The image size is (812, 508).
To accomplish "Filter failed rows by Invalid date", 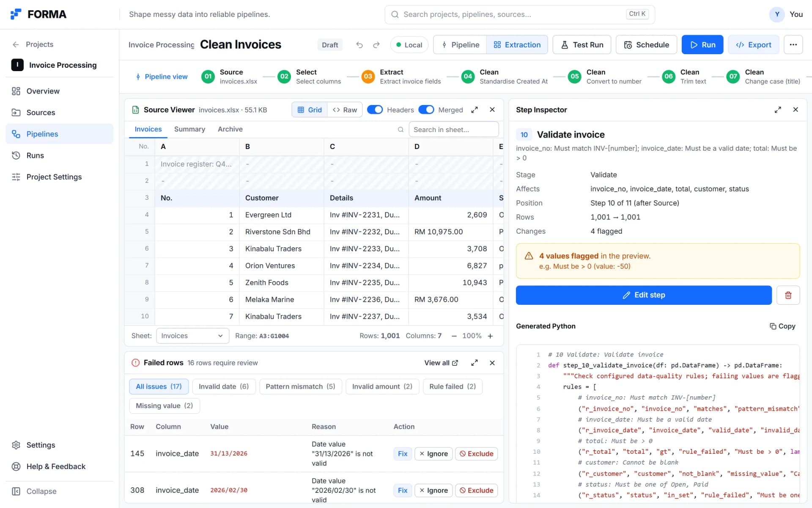I will pyautogui.click(x=224, y=387).
